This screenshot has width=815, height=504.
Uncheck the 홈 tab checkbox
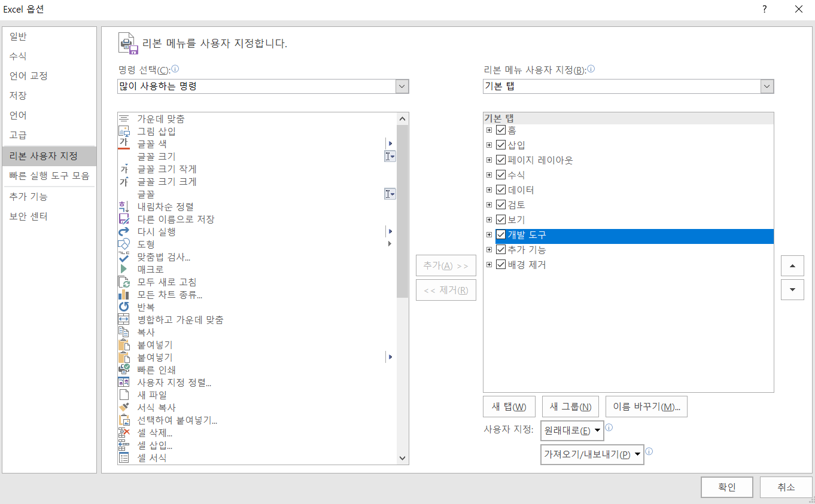[501, 130]
